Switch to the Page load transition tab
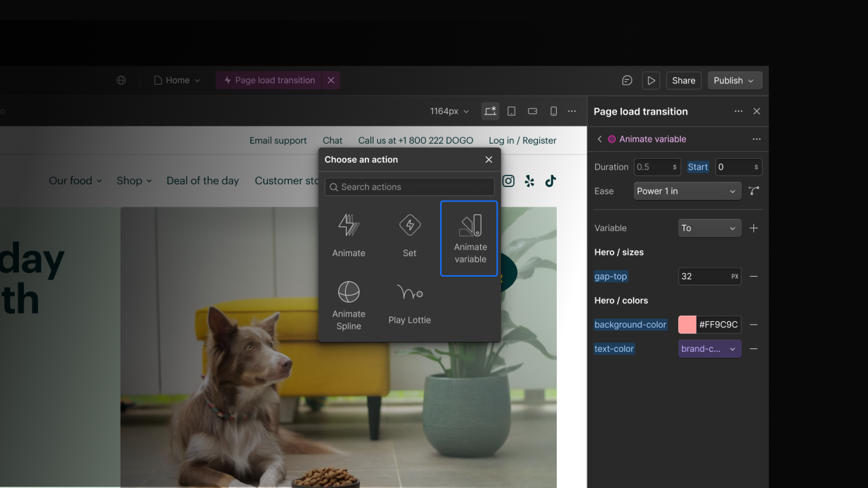Screen dimensions: 868x488 pos(273,80)
